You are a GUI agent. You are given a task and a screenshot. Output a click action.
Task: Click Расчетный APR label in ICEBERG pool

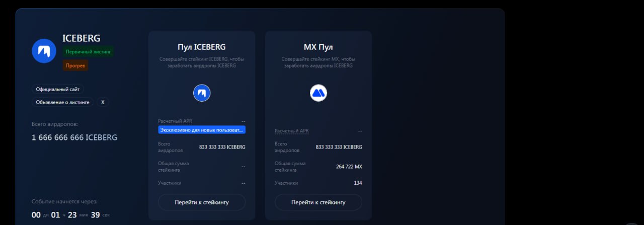pos(175,121)
